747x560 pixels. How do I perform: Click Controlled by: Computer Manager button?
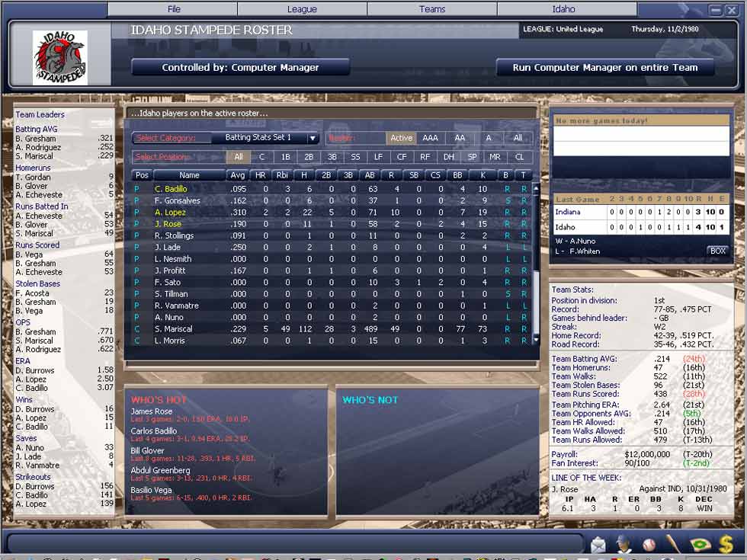(240, 68)
